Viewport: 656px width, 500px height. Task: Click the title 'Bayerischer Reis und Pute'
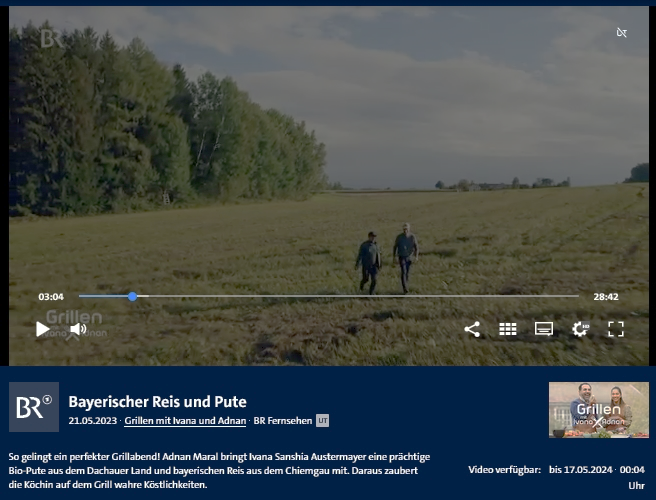pyautogui.click(x=157, y=402)
